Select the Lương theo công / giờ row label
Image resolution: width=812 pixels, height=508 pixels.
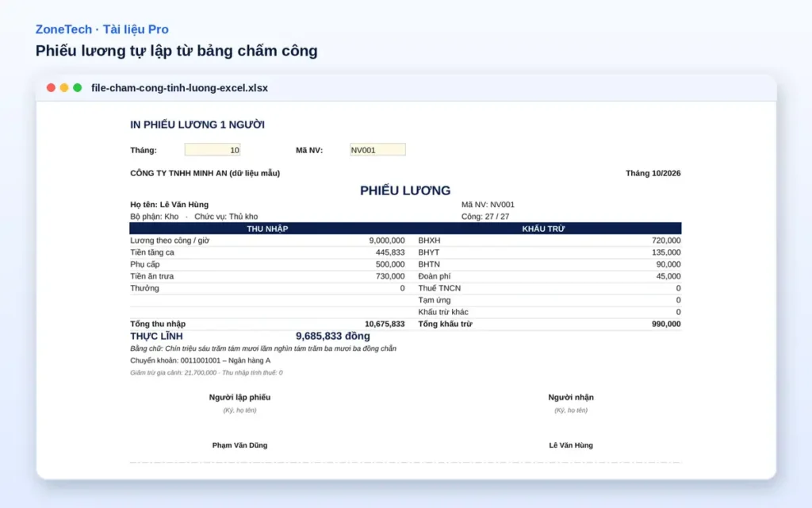pyautogui.click(x=170, y=241)
